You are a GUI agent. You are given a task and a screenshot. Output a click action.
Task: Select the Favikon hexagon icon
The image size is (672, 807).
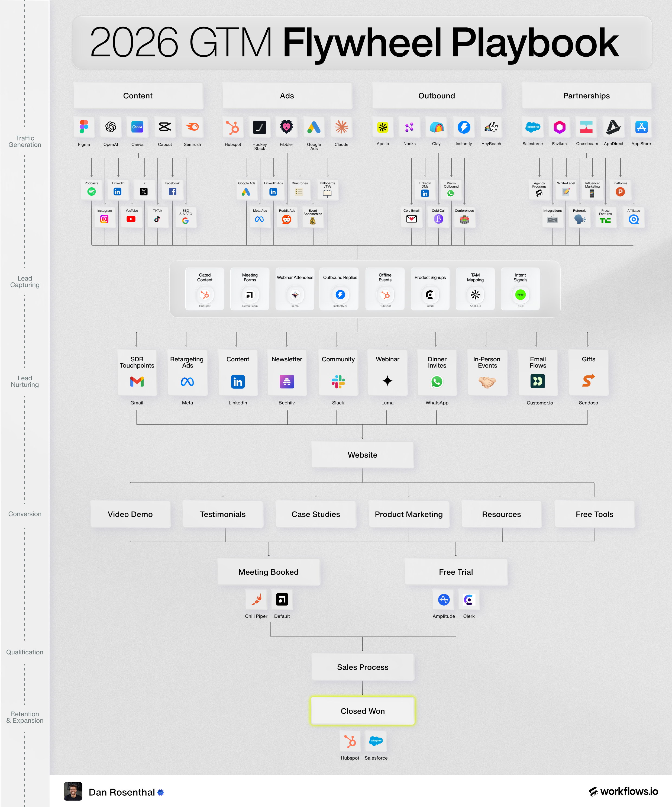(x=560, y=127)
